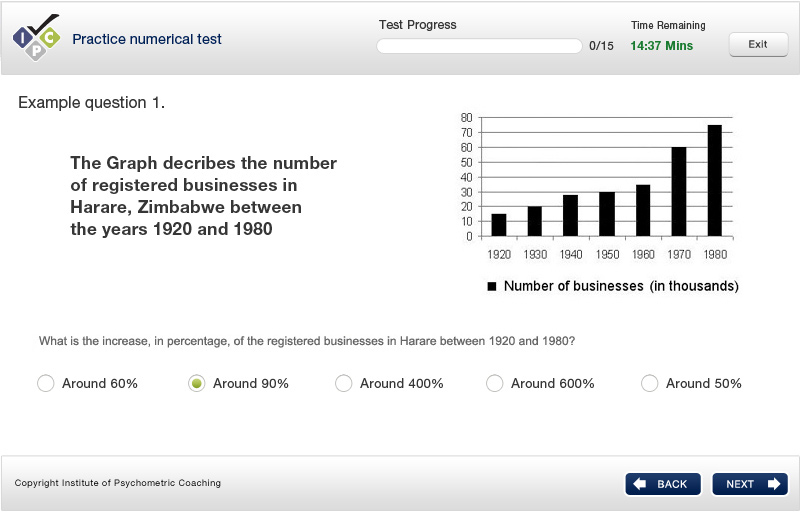Choose the "Around 90%" radio button
800x512 pixels.
click(x=197, y=383)
